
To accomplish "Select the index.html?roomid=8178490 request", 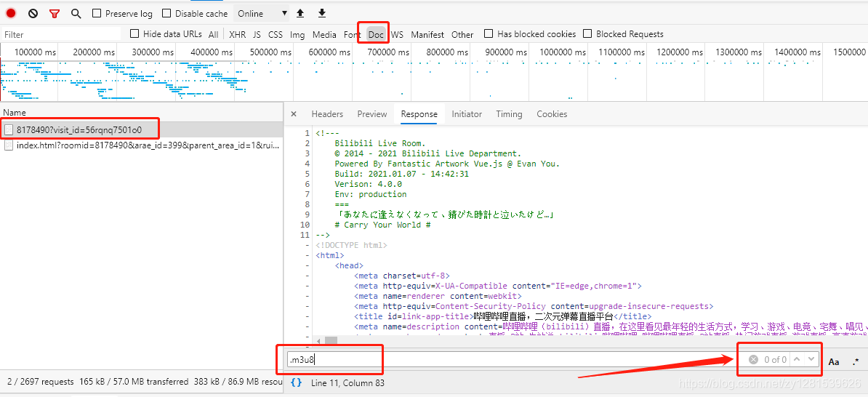I will [141, 145].
